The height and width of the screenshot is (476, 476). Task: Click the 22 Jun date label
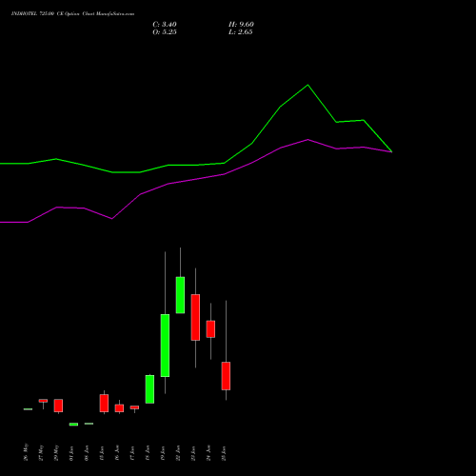click(178, 453)
